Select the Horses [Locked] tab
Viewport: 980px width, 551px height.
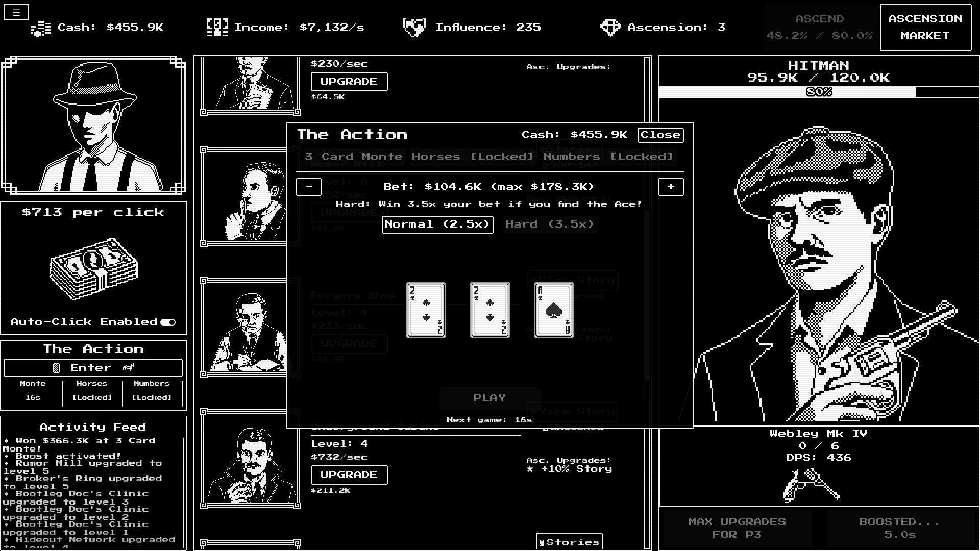(473, 157)
